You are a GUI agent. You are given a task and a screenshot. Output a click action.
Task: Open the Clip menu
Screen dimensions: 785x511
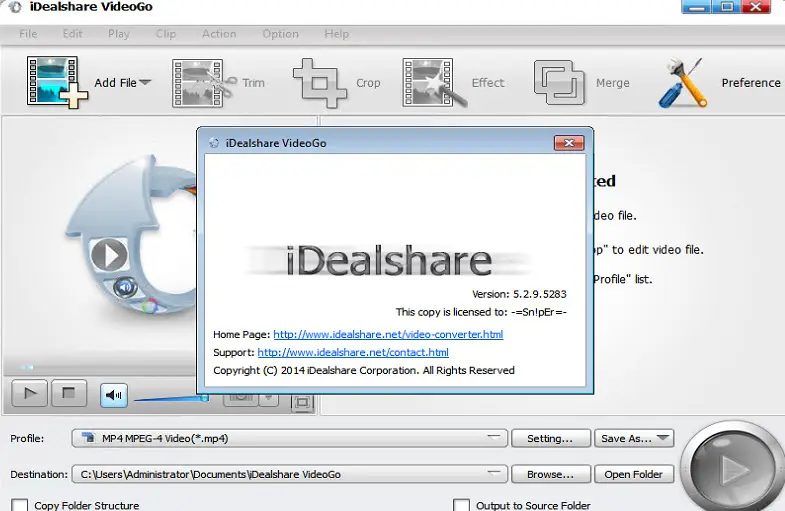[166, 34]
